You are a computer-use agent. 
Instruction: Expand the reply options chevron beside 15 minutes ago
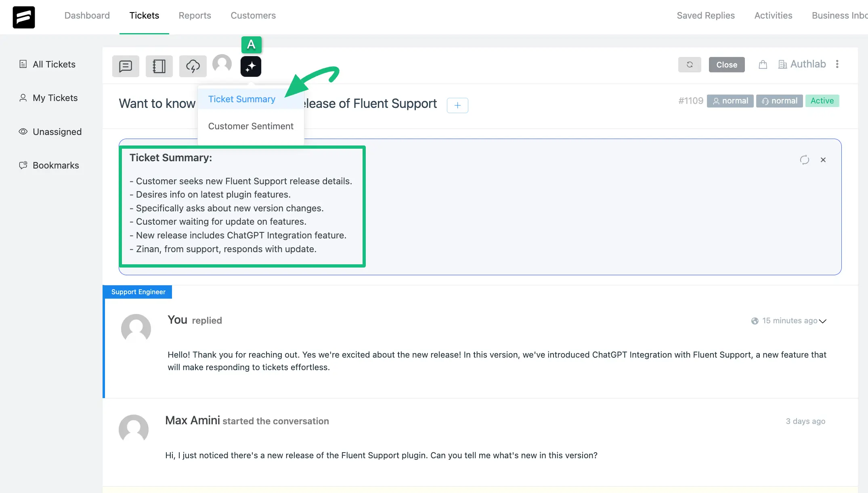coord(823,321)
